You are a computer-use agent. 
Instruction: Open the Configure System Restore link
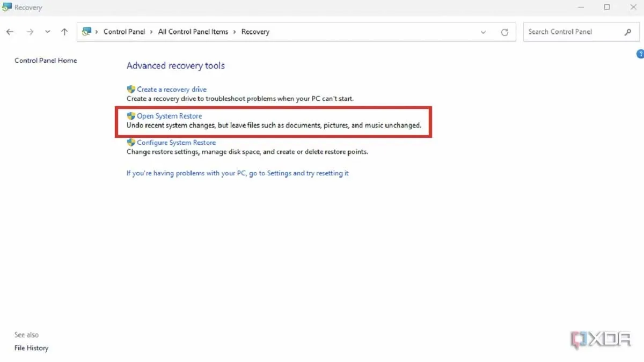click(176, 143)
